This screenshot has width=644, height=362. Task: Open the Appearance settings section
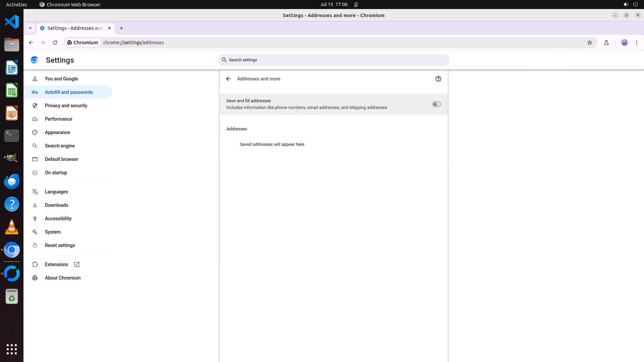[57, 132]
